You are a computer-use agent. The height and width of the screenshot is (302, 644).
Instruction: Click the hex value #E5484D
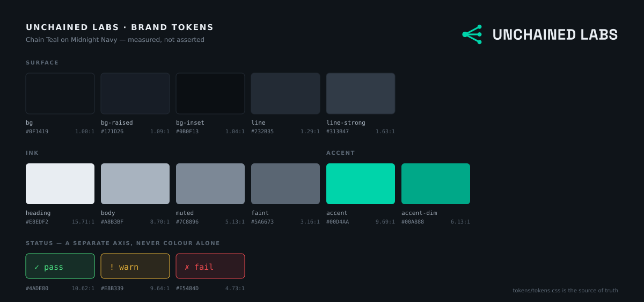point(187,289)
